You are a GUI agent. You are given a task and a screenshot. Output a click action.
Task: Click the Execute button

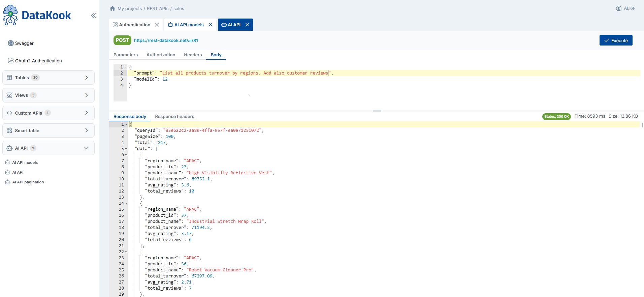616,40
